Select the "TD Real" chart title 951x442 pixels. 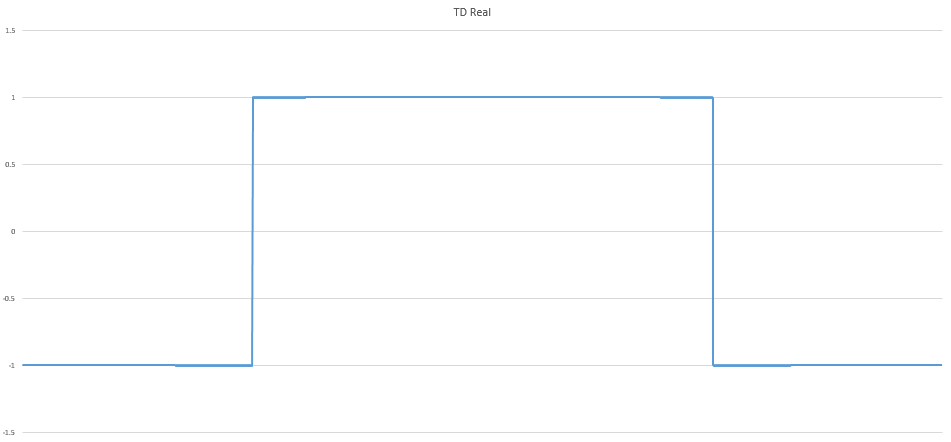pos(472,13)
